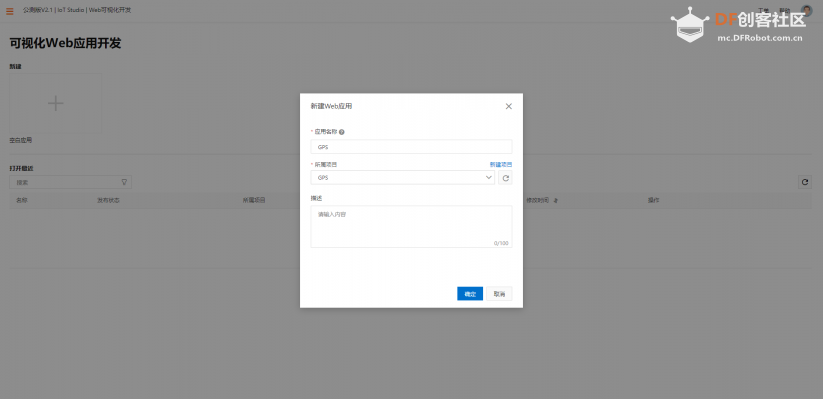Sort by the 修改时间 column arrow
Image resolution: width=823 pixels, height=399 pixels.
pos(556,201)
